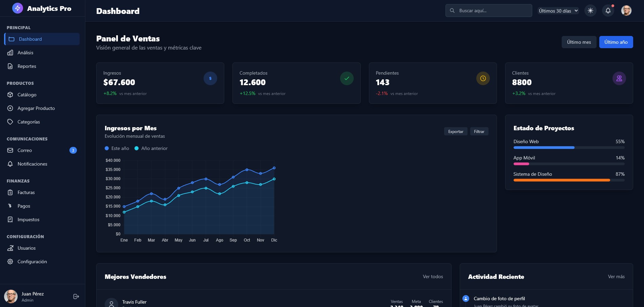The width and height of the screenshot is (644, 307).
Task: Toggle the 'Este año' chart legend
Action: [117, 148]
